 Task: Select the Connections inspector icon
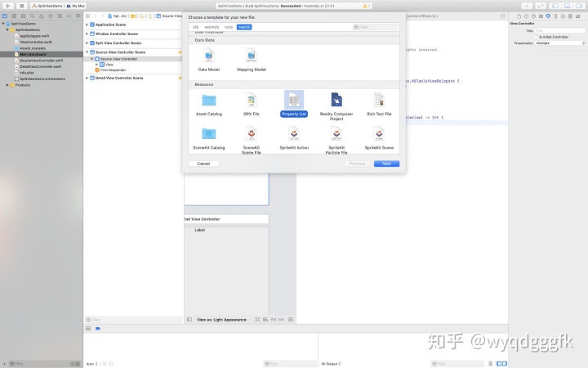pyautogui.click(x=563, y=16)
